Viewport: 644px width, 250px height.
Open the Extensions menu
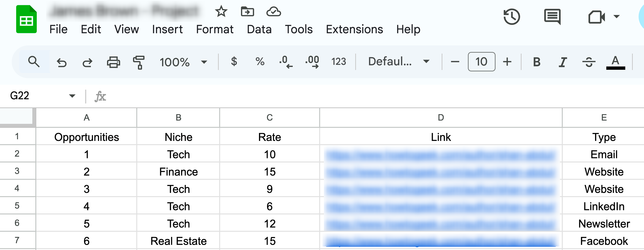point(354,29)
